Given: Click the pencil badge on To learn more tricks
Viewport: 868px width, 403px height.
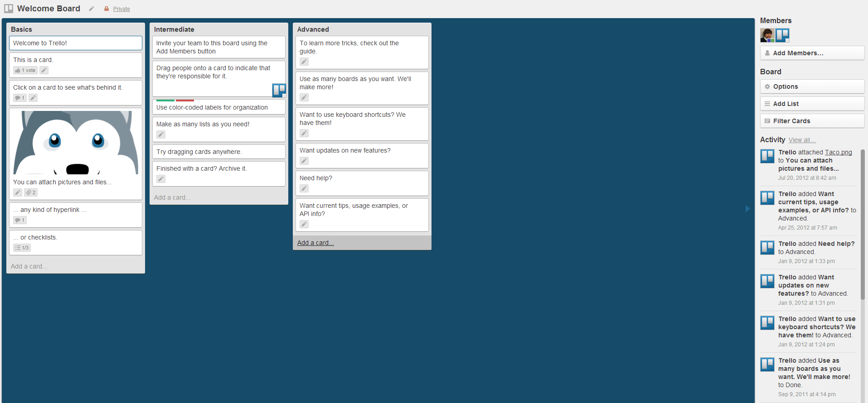Looking at the screenshot, I should [x=304, y=62].
